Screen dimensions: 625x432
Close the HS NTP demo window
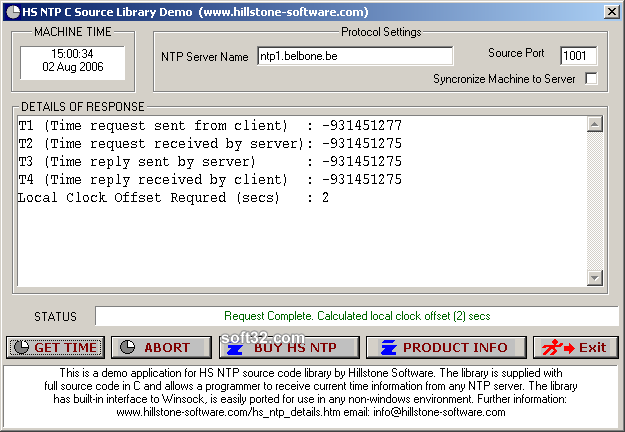(x=611, y=12)
